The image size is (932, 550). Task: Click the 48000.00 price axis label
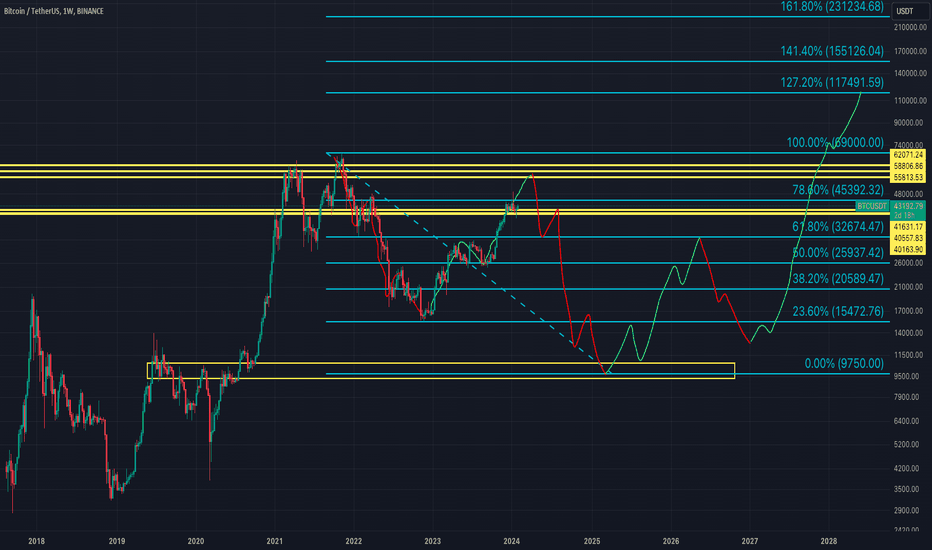click(910, 194)
